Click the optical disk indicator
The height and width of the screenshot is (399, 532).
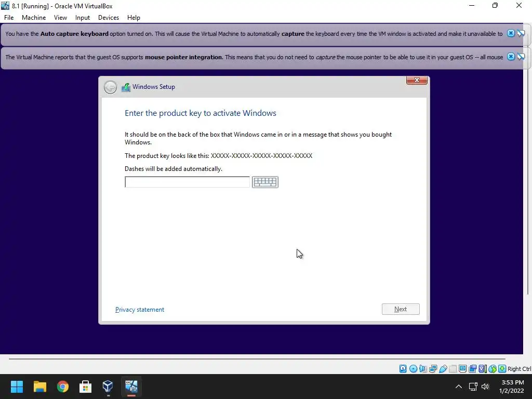[x=413, y=368]
